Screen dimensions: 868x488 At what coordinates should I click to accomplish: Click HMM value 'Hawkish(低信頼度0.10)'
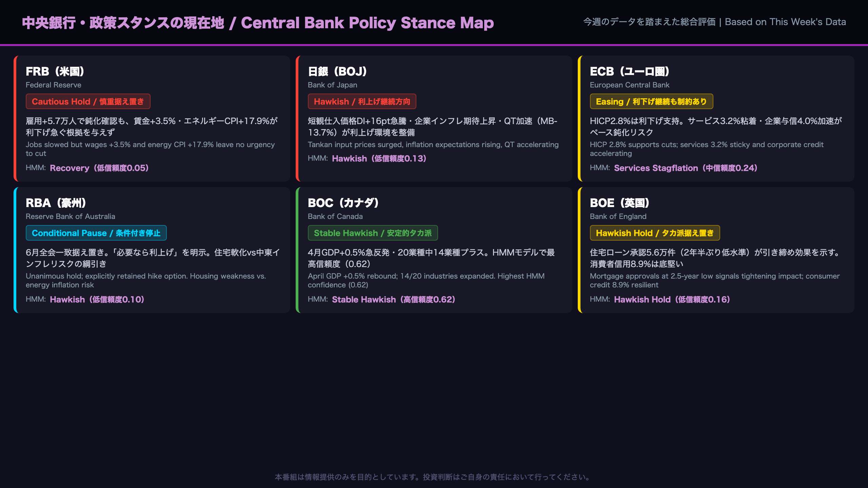click(97, 300)
